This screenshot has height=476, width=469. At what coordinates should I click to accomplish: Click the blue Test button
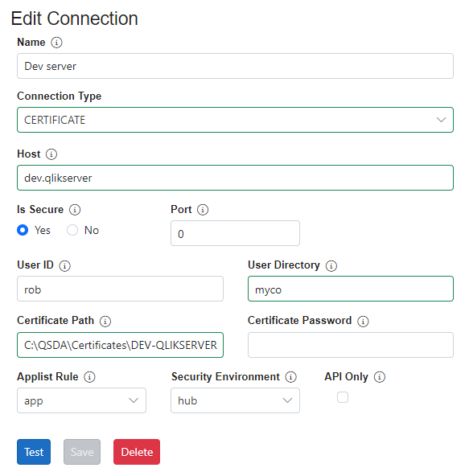(x=34, y=452)
